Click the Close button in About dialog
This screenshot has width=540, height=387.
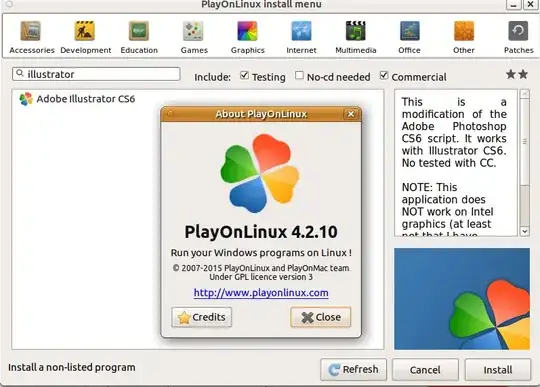tap(321, 317)
